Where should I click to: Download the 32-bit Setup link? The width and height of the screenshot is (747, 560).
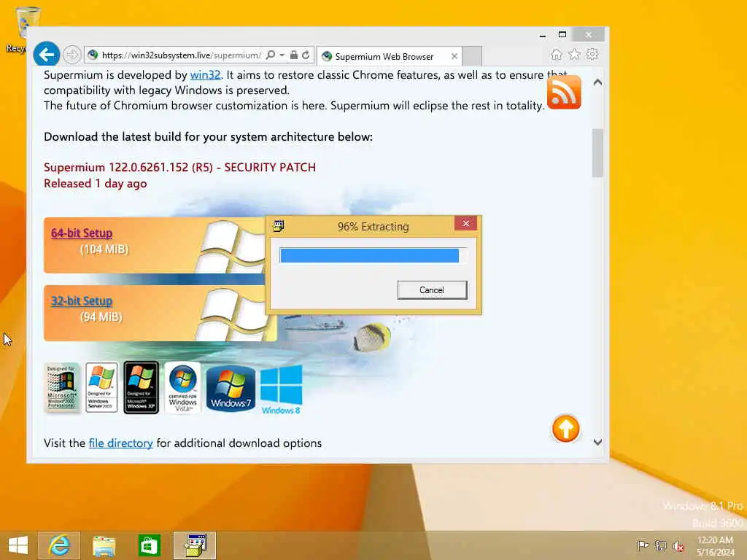(82, 300)
